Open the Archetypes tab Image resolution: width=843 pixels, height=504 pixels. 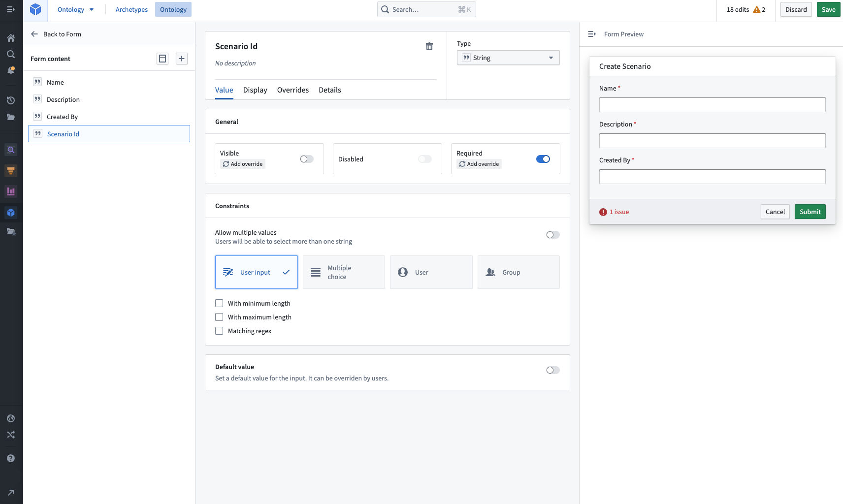[131, 9]
